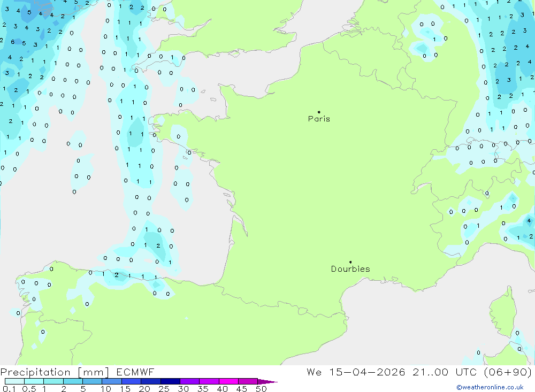Pick the 5 to 10 legend swatch
This screenshot has height=392, width=535.
pos(93,381)
